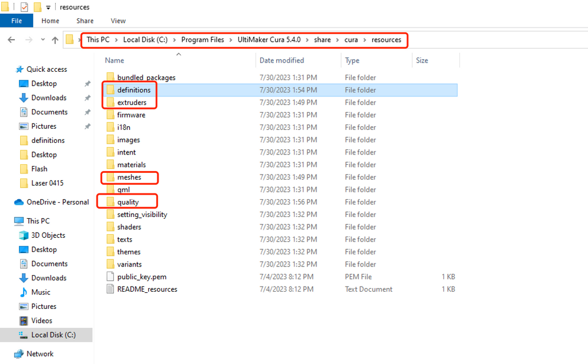The width and height of the screenshot is (588, 364).
Task: Expand chevron after 'share' breadcrumb
Action: (338, 40)
